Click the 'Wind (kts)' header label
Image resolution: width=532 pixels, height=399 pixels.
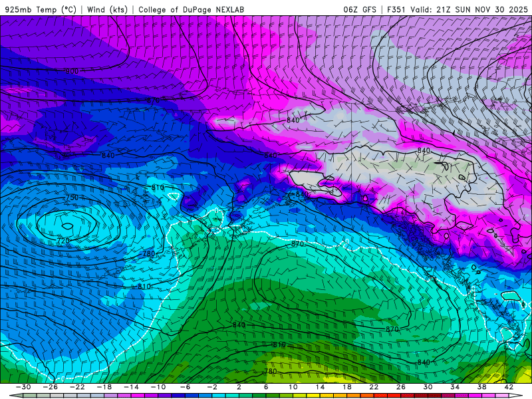click(x=107, y=9)
